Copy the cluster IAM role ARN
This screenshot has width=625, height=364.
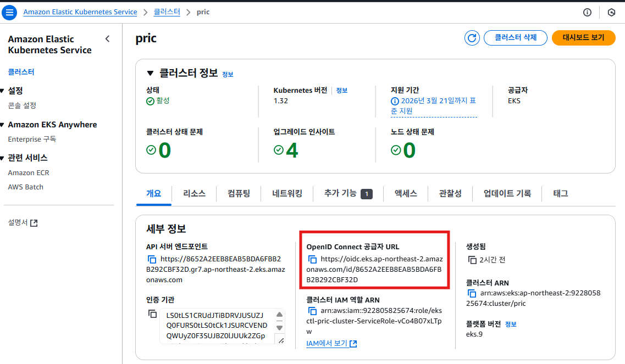312,311
